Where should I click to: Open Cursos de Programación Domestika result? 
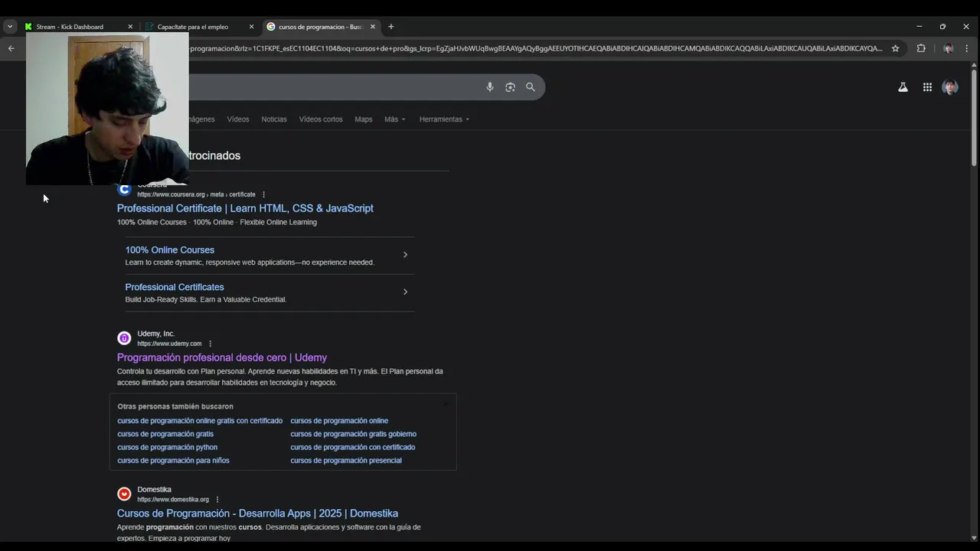tap(257, 514)
